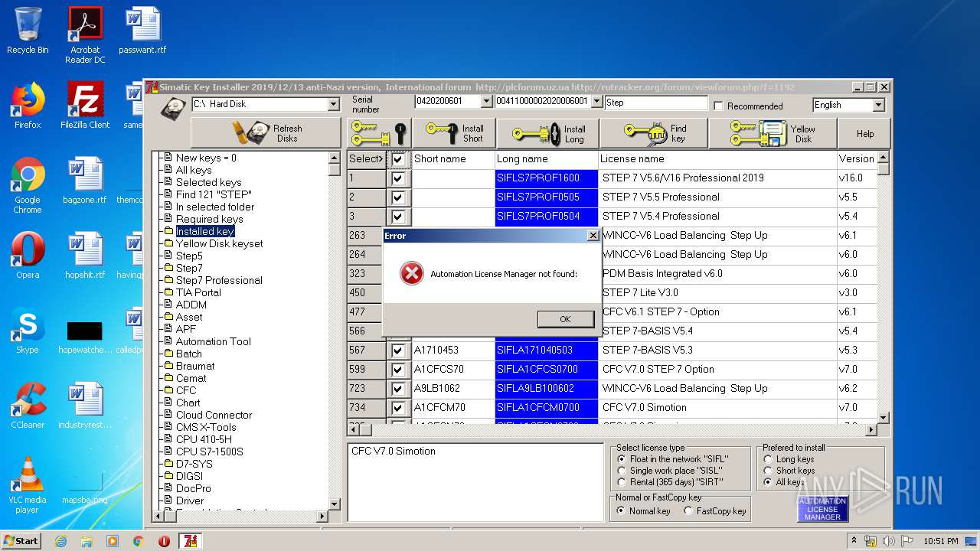
Task: Click the Yellow Disk toolbar button
Action: 773,133
